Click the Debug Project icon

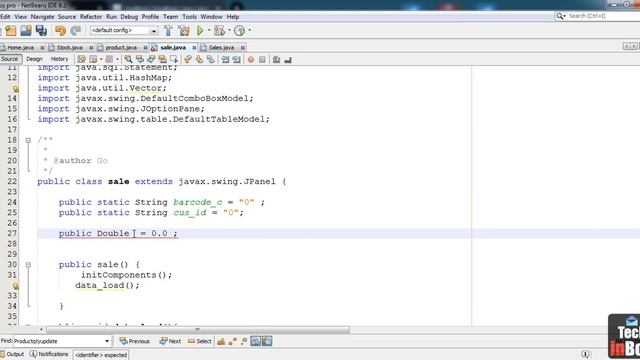219,31
